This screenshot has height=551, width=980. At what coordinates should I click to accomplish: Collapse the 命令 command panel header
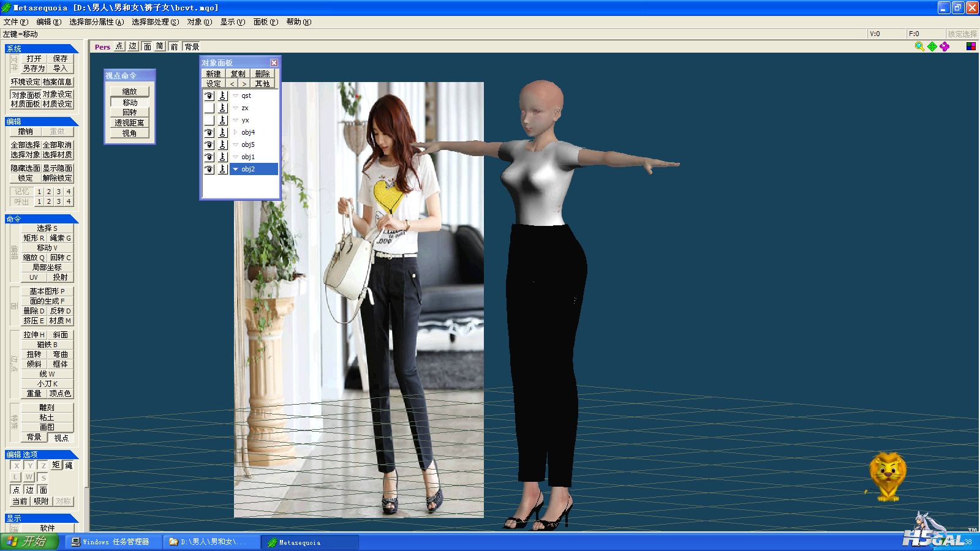coord(42,219)
